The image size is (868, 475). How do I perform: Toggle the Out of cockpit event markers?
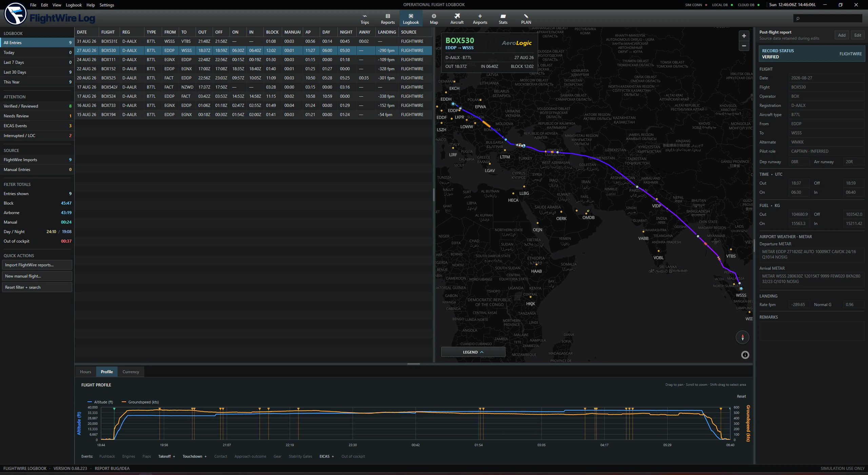(353, 456)
